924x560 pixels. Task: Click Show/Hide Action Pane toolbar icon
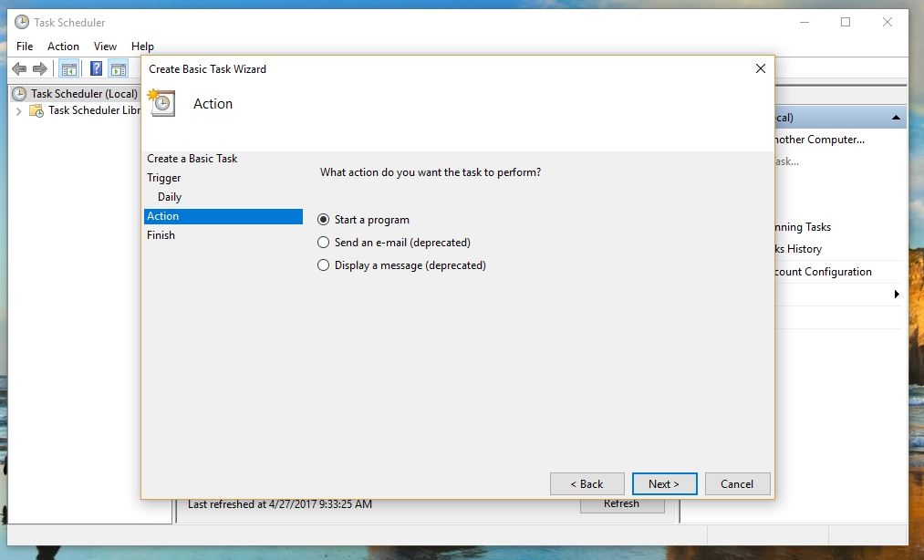119,69
